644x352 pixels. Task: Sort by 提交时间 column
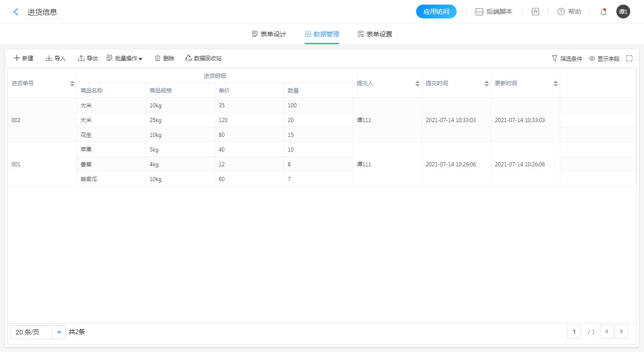tap(486, 83)
